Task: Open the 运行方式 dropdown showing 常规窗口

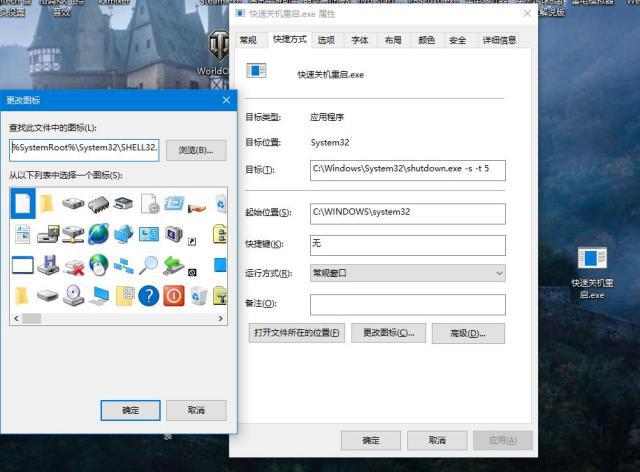Action: point(408,273)
